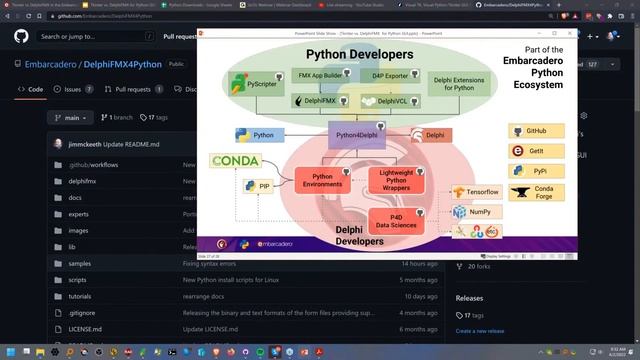This screenshot has width=640, height=360.
Task: Open the tutorials folder
Action: point(80,296)
